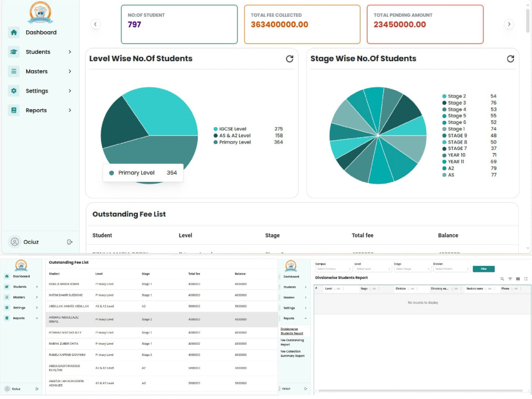Click logout icon in Divsionwise report panel sidebar

coord(306,389)
